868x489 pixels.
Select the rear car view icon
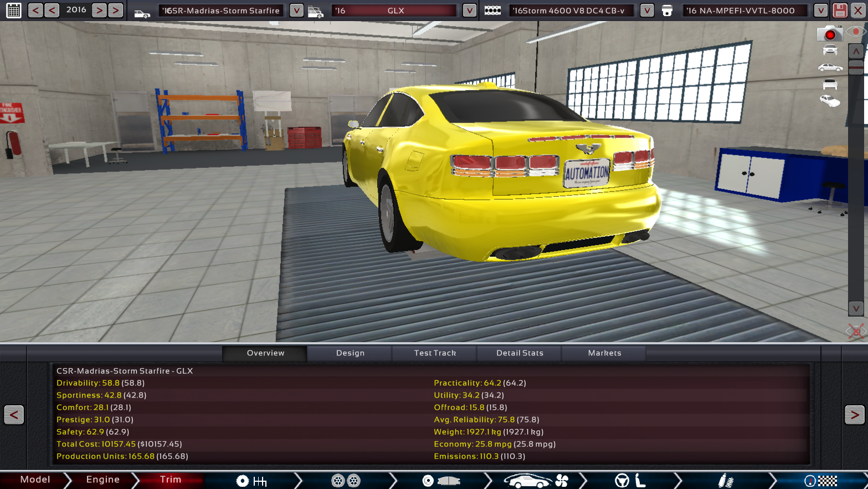(x=830, y=84)
